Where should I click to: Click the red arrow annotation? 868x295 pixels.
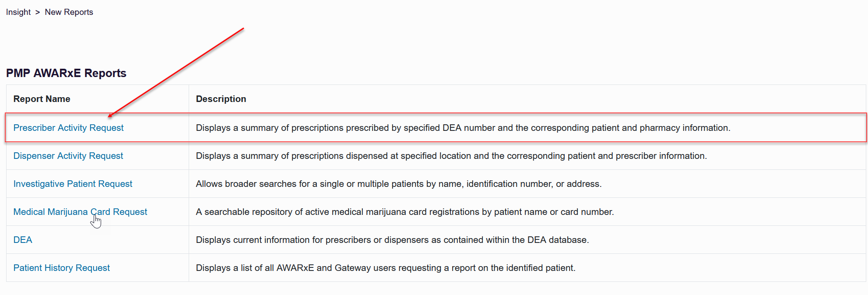(x=176, y=73)
